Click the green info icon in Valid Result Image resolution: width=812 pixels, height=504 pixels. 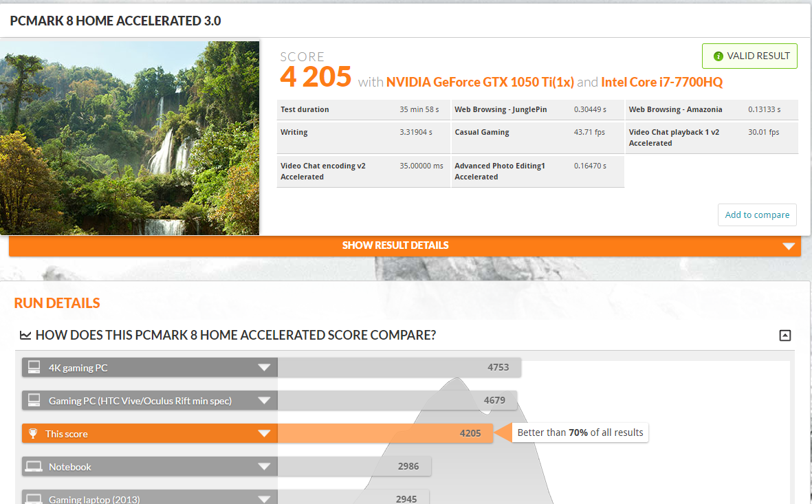coord(718,56)
